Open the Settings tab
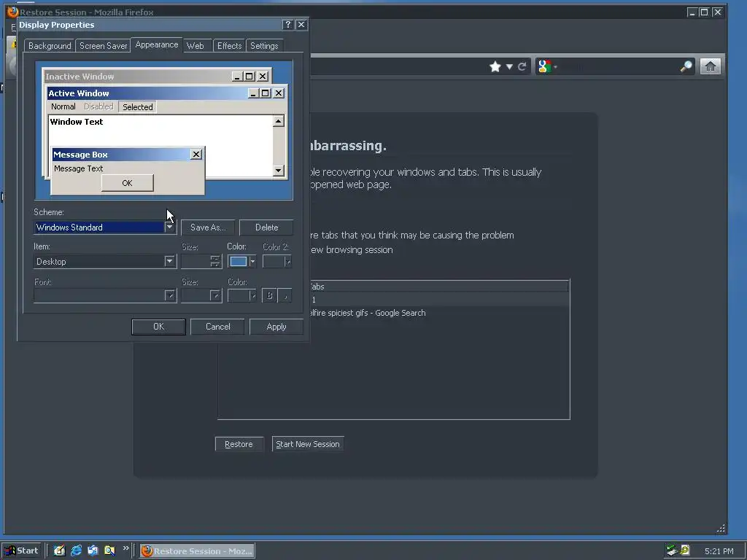This screenshot has height=560, width=747. click(264, 46)
